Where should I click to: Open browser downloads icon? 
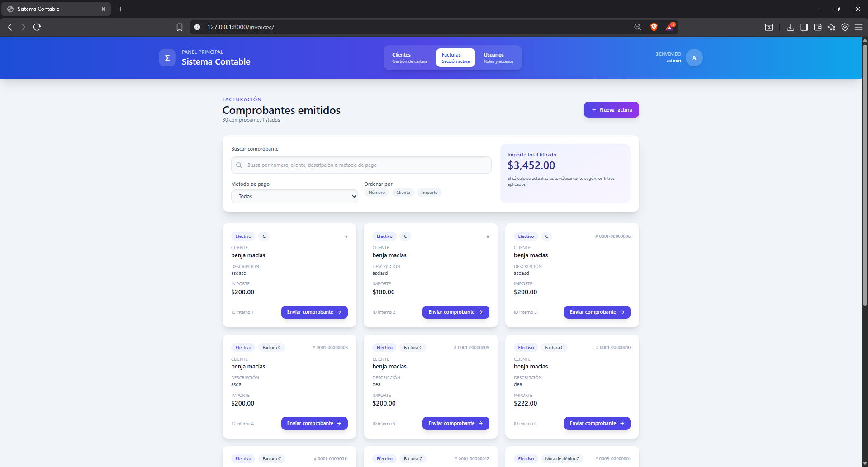coord(790,27)
